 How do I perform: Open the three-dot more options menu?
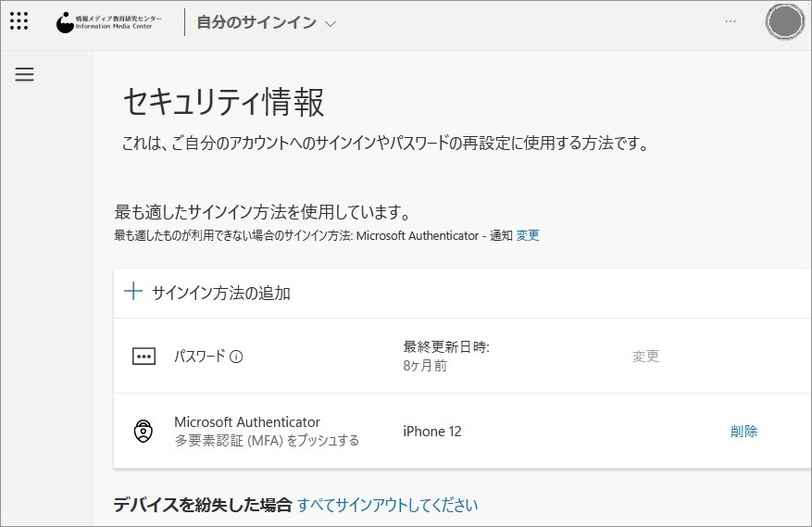[731, 21]
